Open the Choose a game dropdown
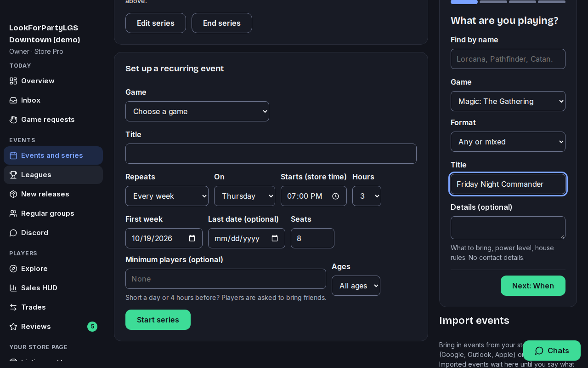Image resolution: width=588 pixels, height=368 pixels. (197, 111)
